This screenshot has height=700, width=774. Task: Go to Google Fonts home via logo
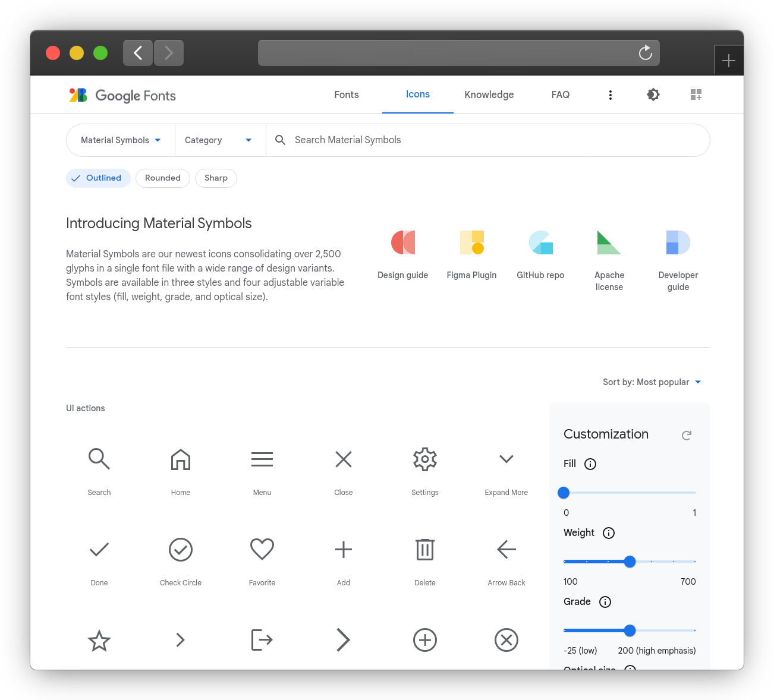click(122, 95)
